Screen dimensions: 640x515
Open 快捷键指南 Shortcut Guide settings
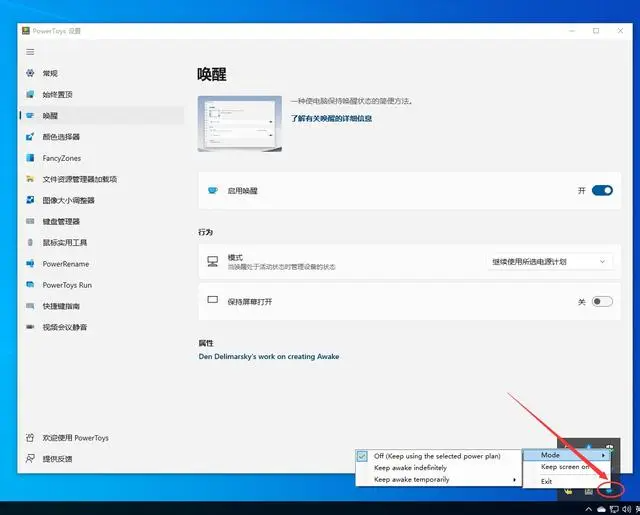coord(102,306)
